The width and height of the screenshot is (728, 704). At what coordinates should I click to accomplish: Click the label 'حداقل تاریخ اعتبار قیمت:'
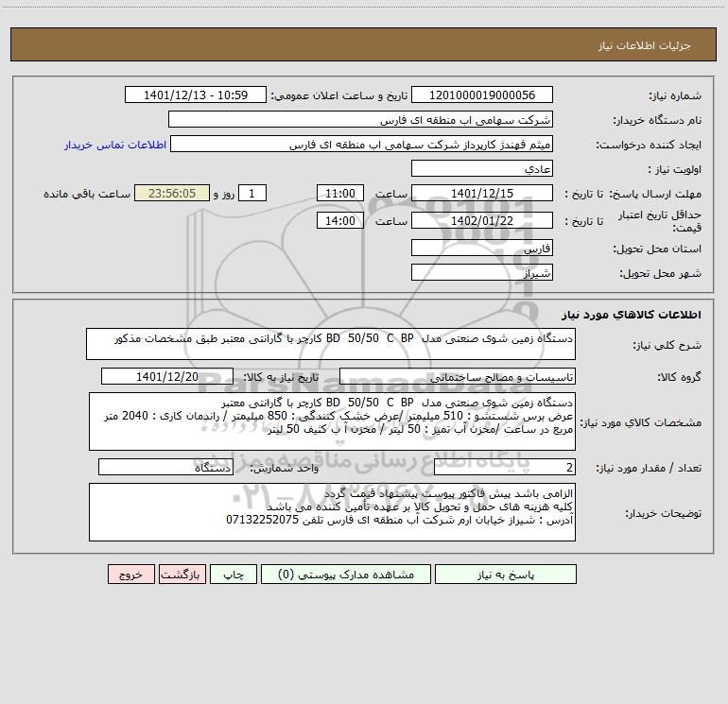click(659, 221)
